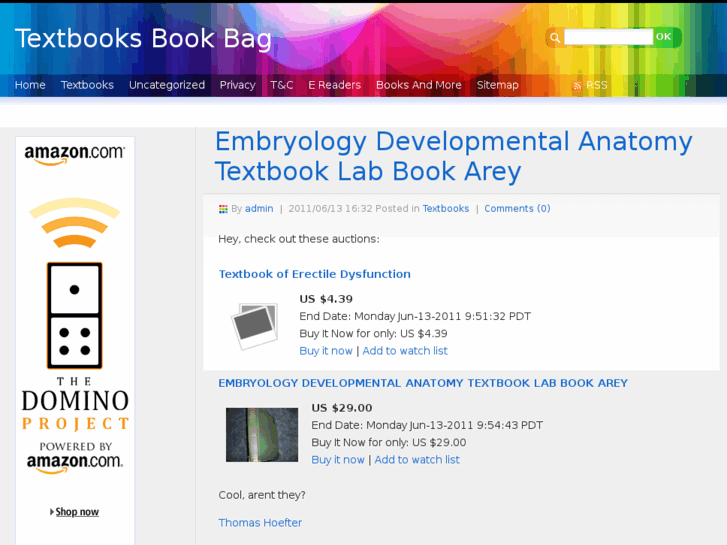Click the text 'Hey, check out these auctions:'
This screenshot has height=545, width=727.
click(299, 239)
